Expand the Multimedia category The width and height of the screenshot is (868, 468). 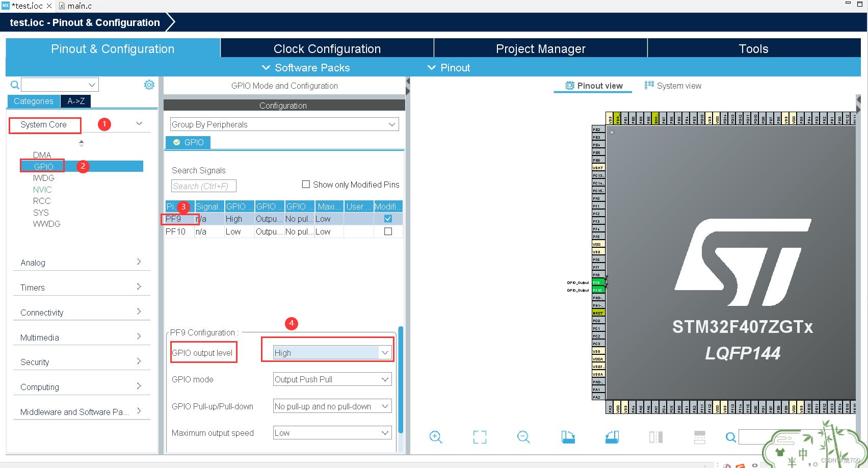point(82,337)
